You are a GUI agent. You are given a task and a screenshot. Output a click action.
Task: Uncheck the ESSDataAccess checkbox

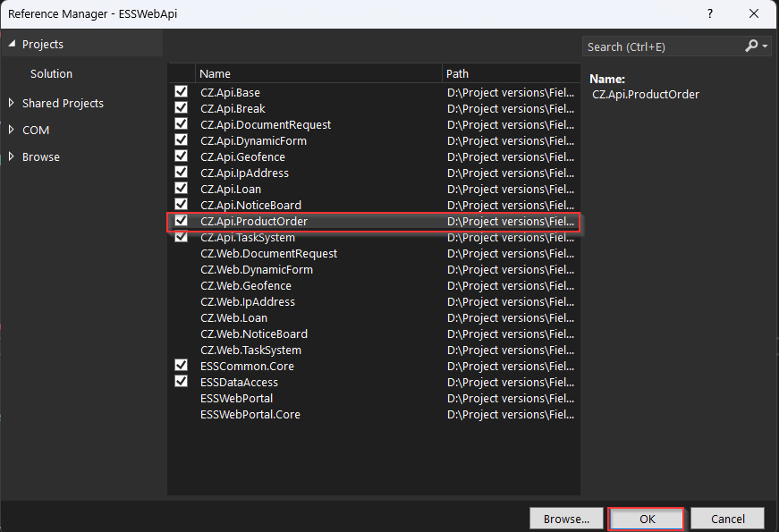click(182, 382)
